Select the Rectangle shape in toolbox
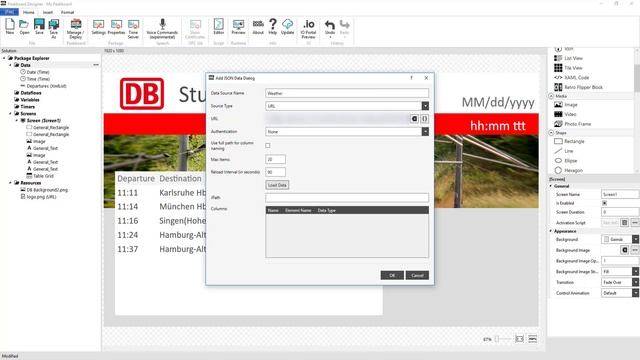The image size is (640, 360). 569,141
